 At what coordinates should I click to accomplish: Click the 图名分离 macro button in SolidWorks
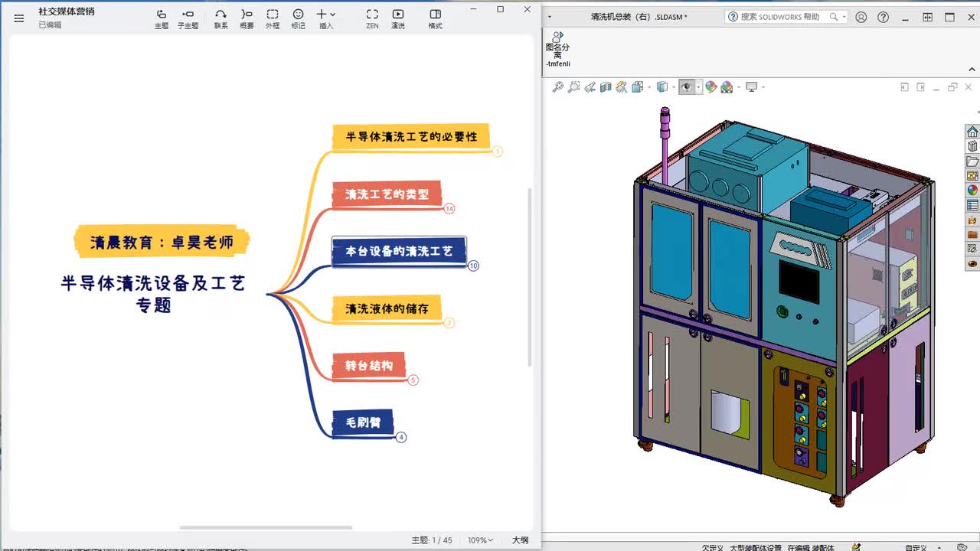[x=557, y=48]
